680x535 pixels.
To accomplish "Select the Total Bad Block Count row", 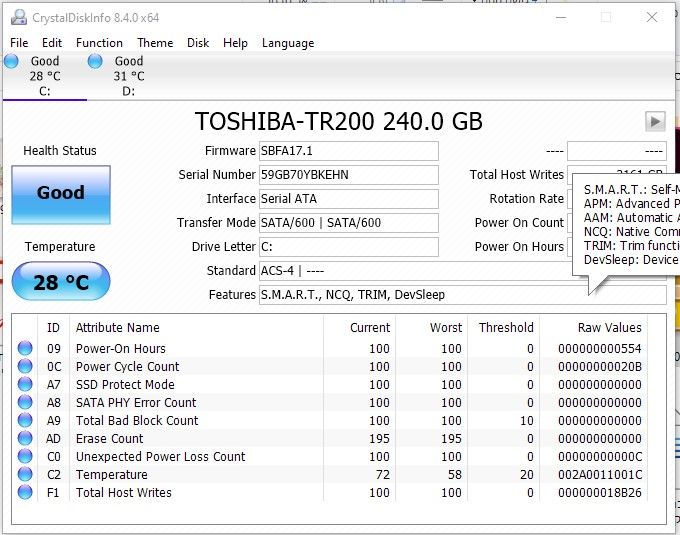I will click(x=137, y=421).
